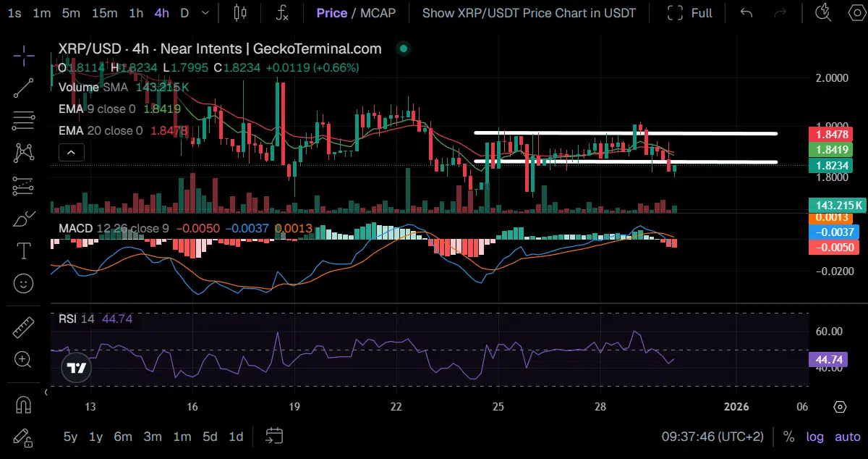Open timezone menu at 09:37:46 (UTC+2)

712,437
